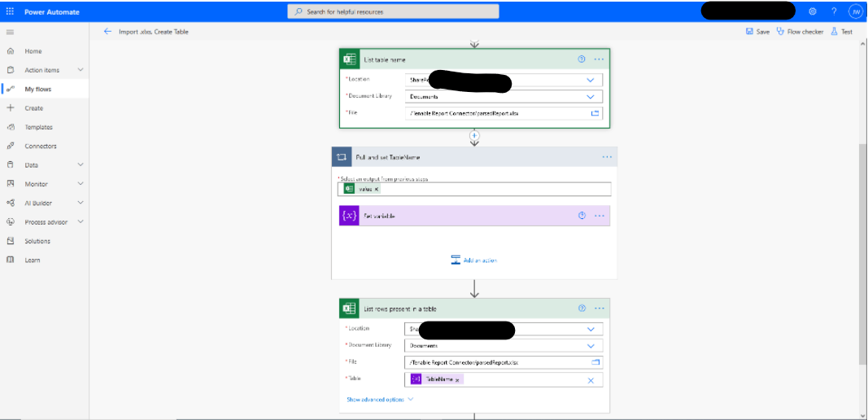Click Add an action in loop
The image size is (868, 420).
(x=473, y=260)
